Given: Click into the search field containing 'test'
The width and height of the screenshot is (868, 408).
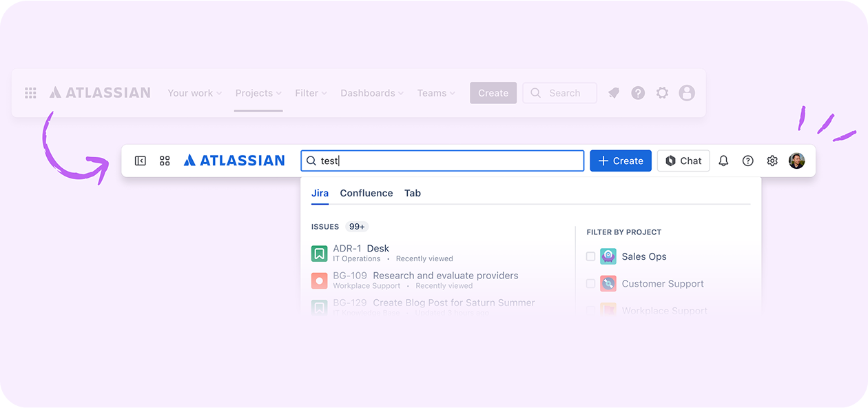Looking at the screenshot, I should click(442, 161).
